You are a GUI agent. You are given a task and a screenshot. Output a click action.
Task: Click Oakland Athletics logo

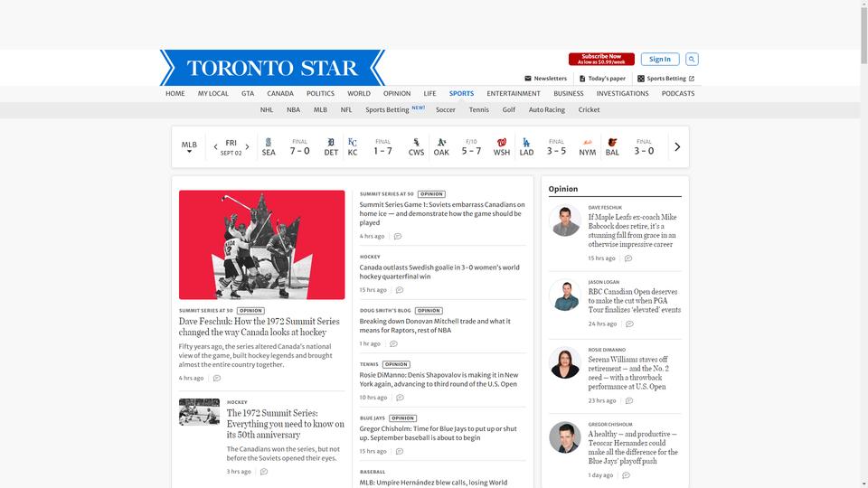click(441, 142)
